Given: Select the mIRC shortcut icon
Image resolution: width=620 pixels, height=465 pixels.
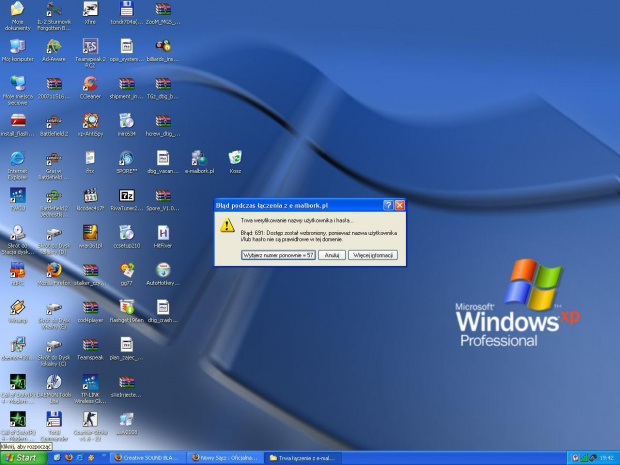Looking at the screenshot, I should point(17,274).
